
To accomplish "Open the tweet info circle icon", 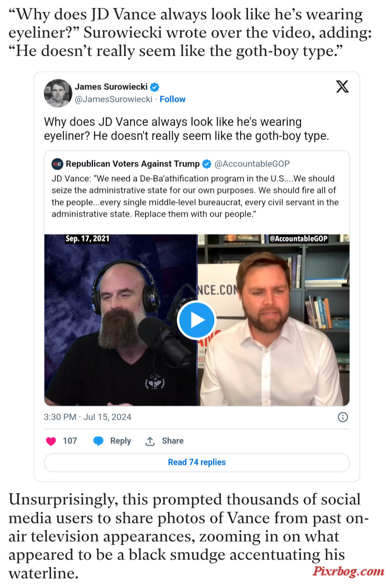I will [343, 417].
